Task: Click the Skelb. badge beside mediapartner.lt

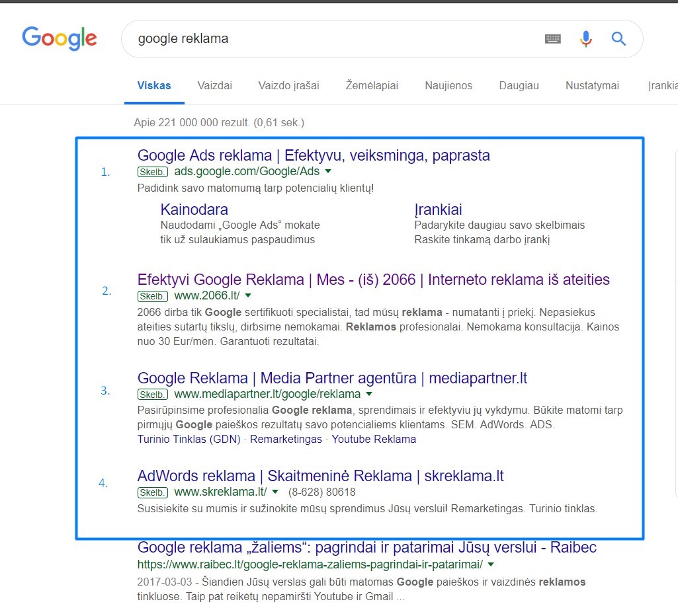Action: click(153, 395)
